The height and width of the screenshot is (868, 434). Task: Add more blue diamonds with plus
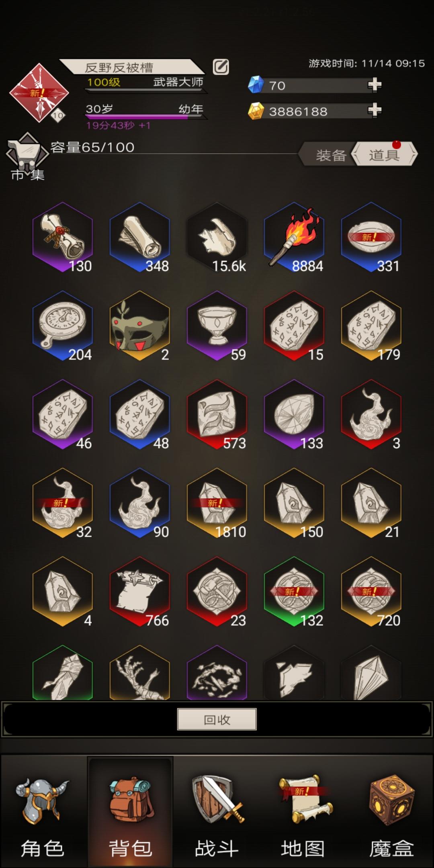[x=375, y=85]
